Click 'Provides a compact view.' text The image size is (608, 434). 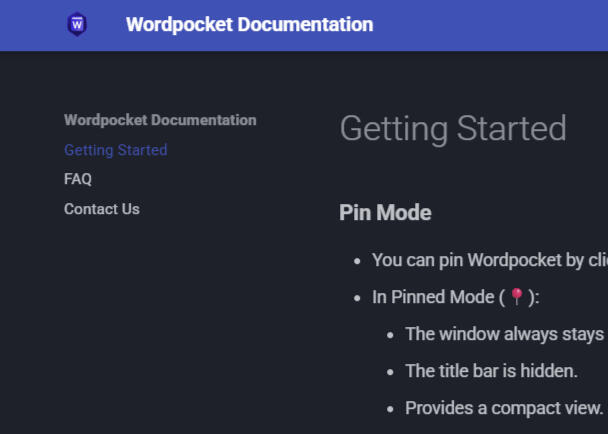tap(505, 408)
